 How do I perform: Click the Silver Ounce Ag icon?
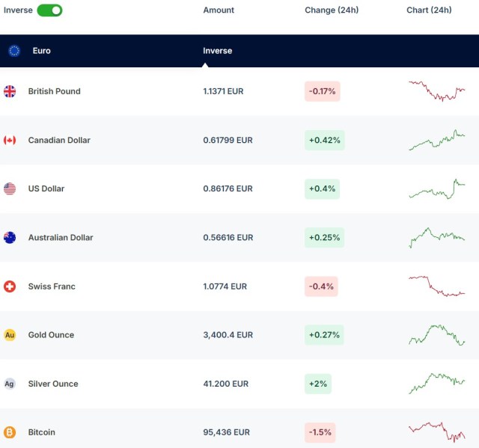(10, 384)
